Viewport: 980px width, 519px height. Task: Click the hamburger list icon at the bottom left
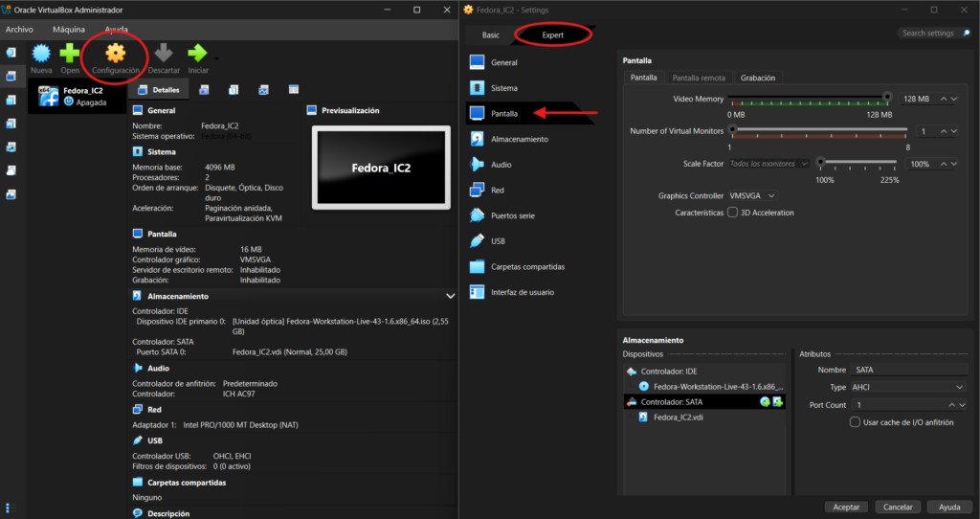point(11,508)
